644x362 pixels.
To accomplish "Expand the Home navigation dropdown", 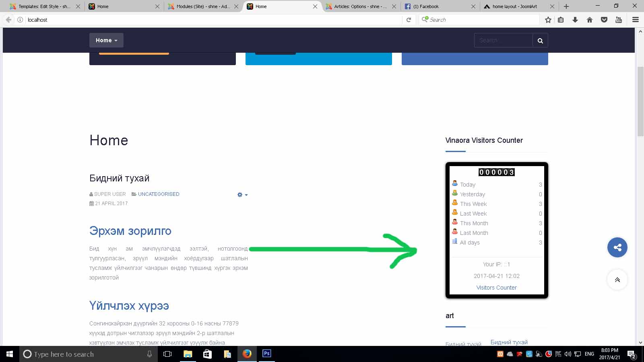I will point(106,40).
